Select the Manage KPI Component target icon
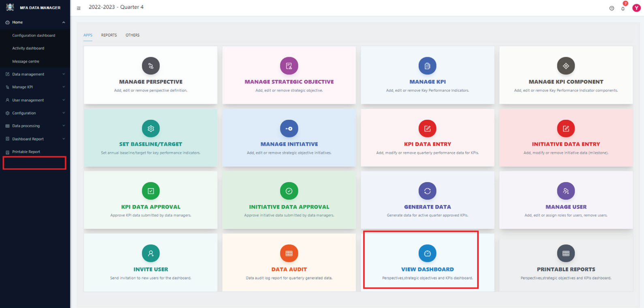Screen dimensions: 644x308 [x=566, y=66]
